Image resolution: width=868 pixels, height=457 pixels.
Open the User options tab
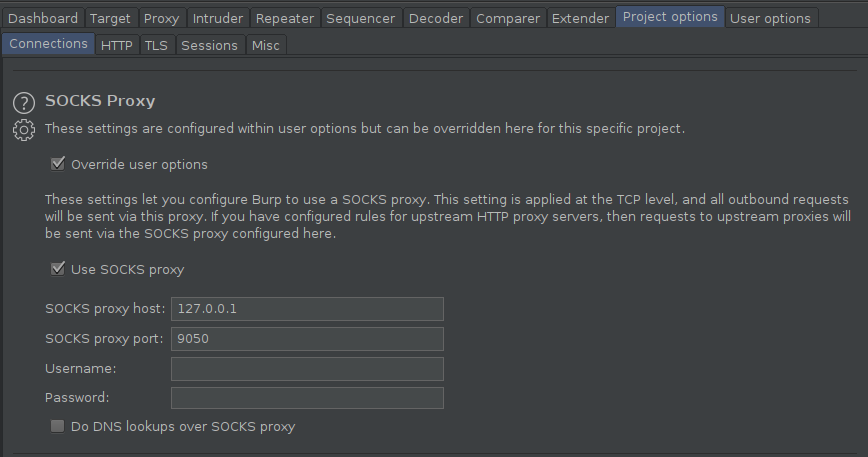770,18
